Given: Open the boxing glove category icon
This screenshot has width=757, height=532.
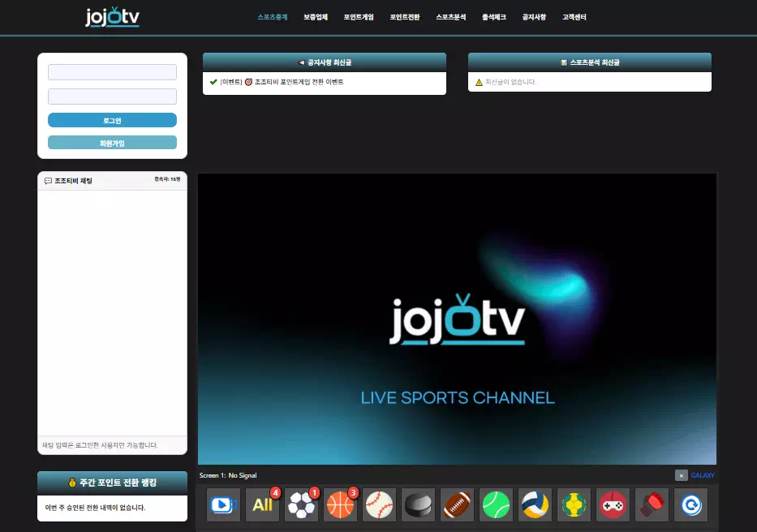Looking at the screenshot, I should point(652,505).
